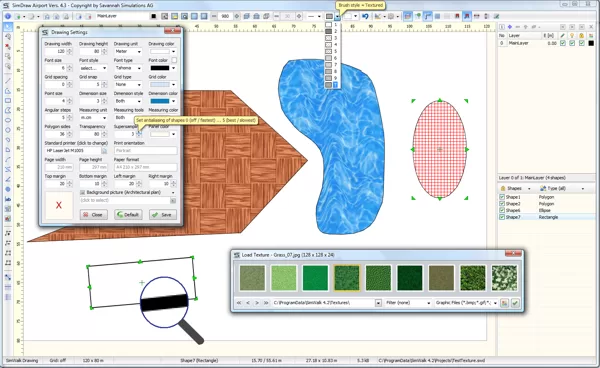The image size is (600, 368).
Task: Pick the black Font color swatch
Action: click(x=160, y=68)
